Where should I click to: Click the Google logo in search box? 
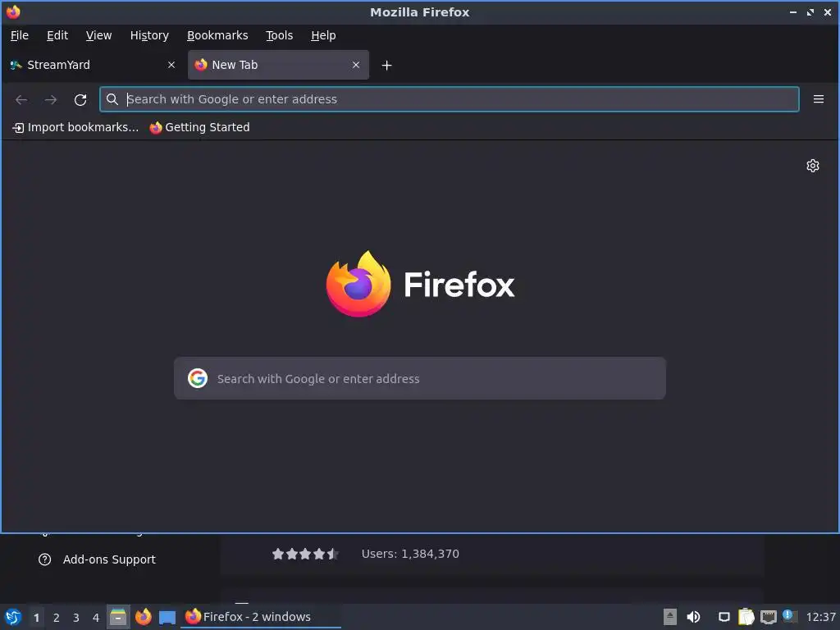[x=198, y=378]
